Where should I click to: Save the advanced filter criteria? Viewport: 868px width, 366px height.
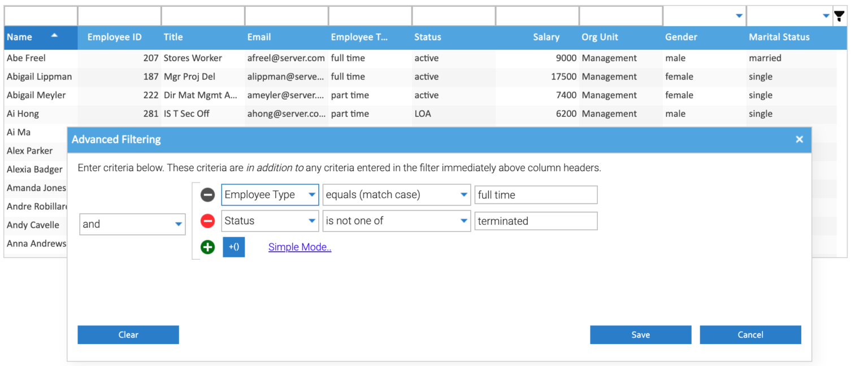[x=640, y=335]
